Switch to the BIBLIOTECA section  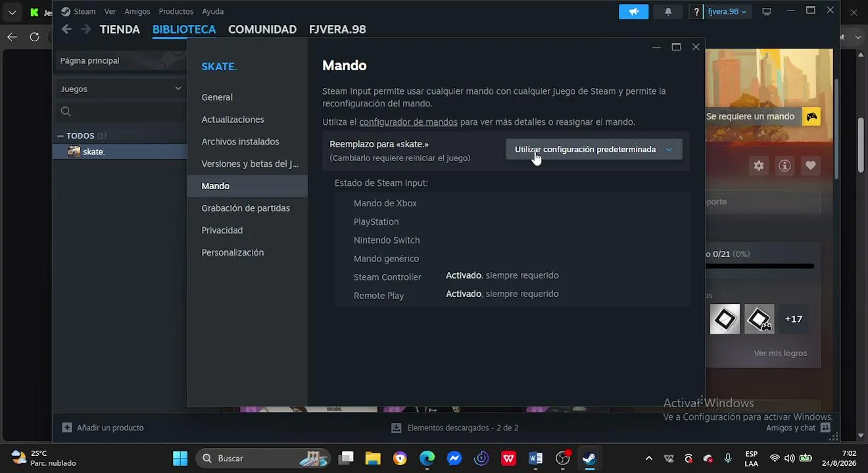tap(184, 30)
